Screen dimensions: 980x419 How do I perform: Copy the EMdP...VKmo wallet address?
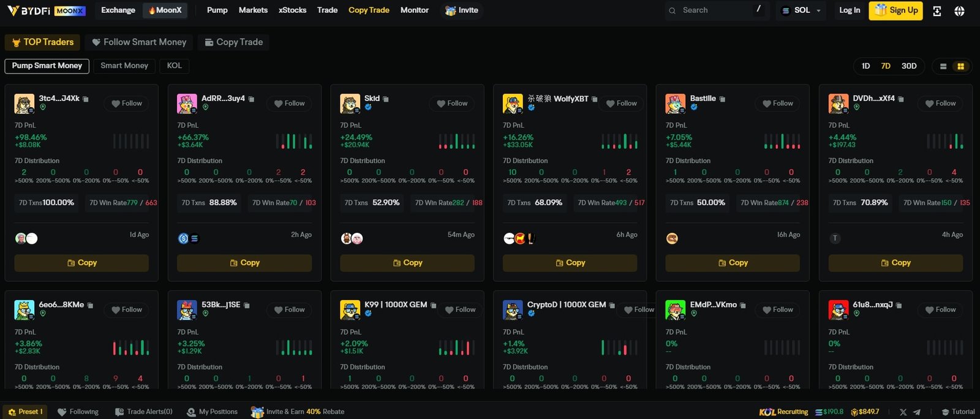tap(743, 306)
